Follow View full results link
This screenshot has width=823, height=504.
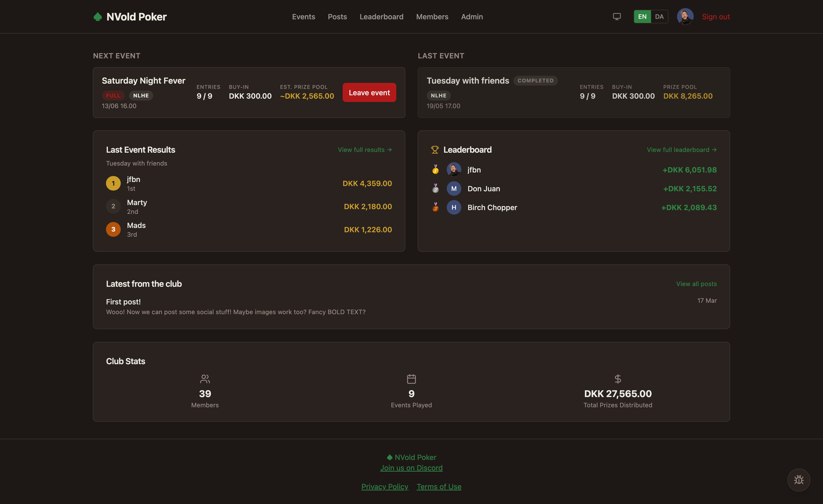coord(365,150)
